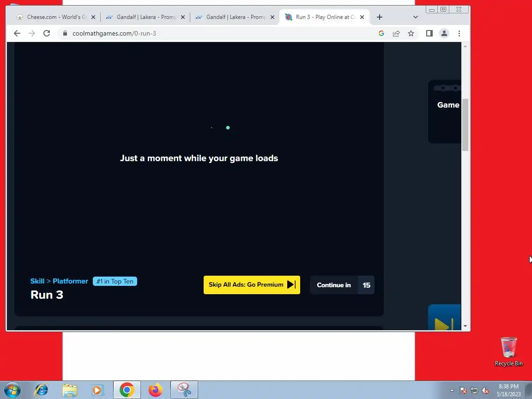The image size is (532, 399).
Task: Go back to the previous page
Action: [x=17, y=33]
